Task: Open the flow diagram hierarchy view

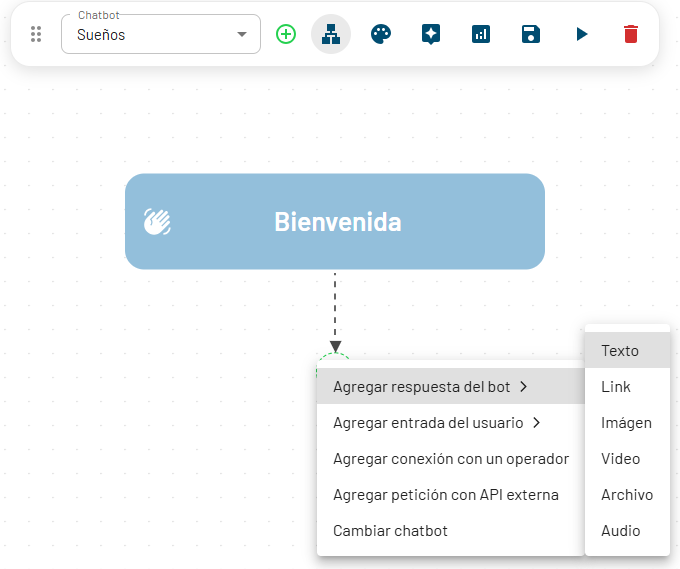Action: (x=331, y=34)
